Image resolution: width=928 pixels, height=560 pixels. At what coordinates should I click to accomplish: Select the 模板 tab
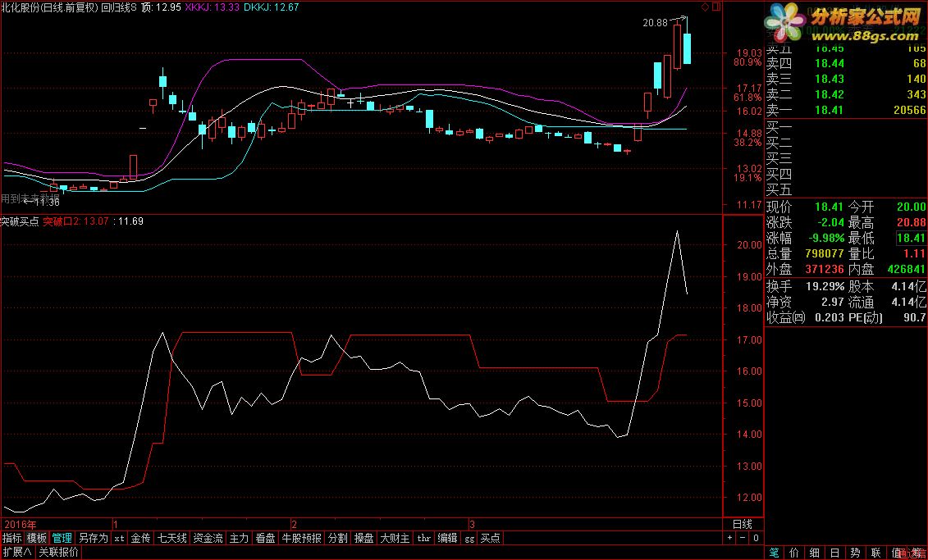(37, 538)
